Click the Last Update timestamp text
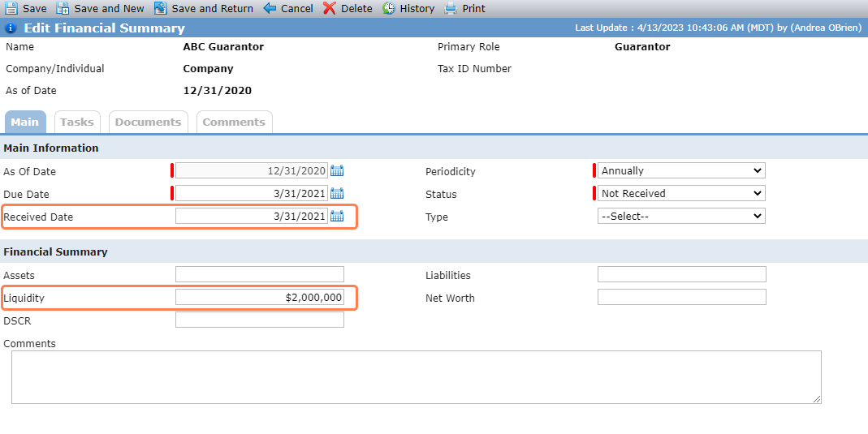The height and width of the screenshot is (434, 868). [x=718, y=28]
